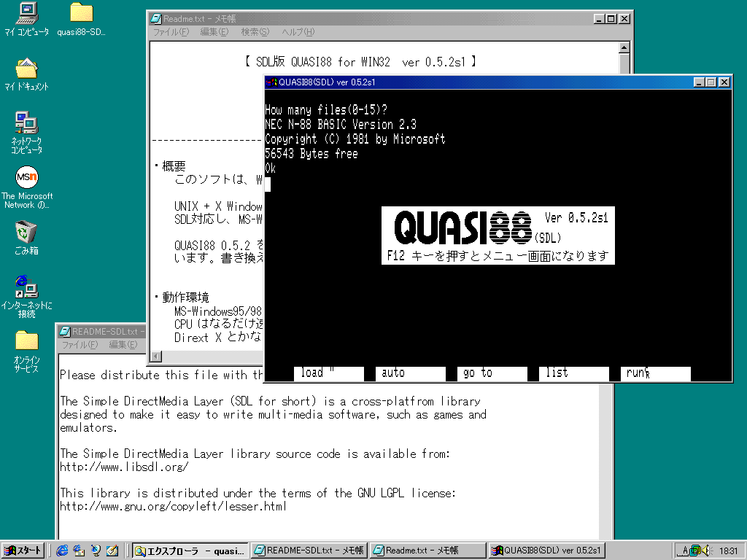The height and width of the screenshot is (560, 747).
Task: Switch to Readme.txt - メモ帳 taskbar button
Action: (427, 551)
